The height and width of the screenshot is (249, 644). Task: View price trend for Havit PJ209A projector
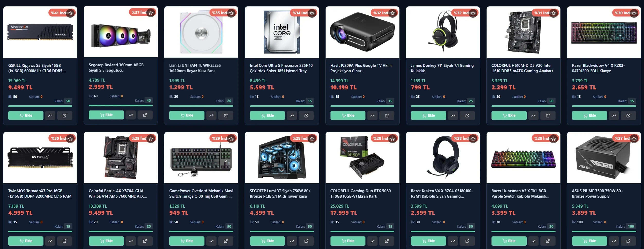[372, 116]
